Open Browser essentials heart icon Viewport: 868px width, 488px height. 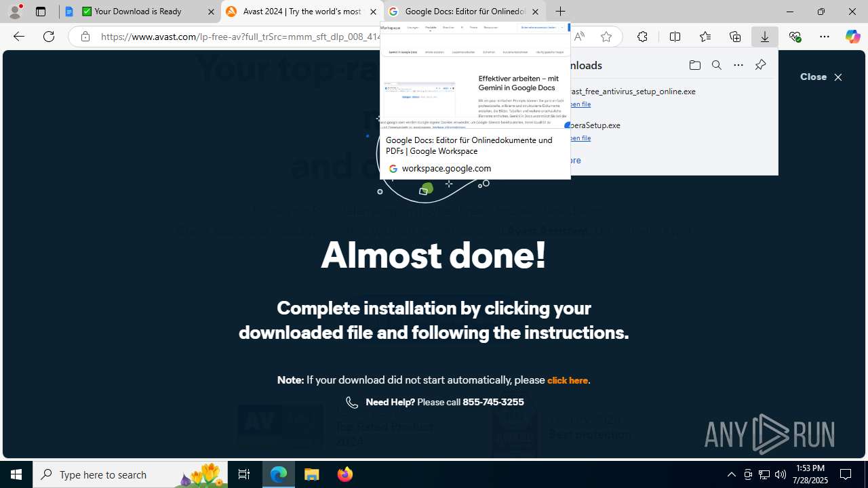tap(795, 37)
